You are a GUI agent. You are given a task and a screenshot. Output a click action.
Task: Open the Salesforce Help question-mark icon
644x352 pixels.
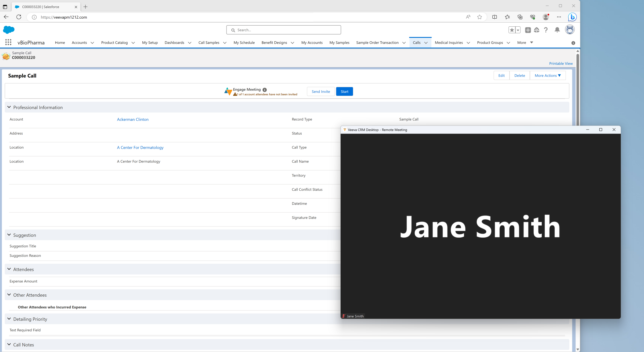546,30
